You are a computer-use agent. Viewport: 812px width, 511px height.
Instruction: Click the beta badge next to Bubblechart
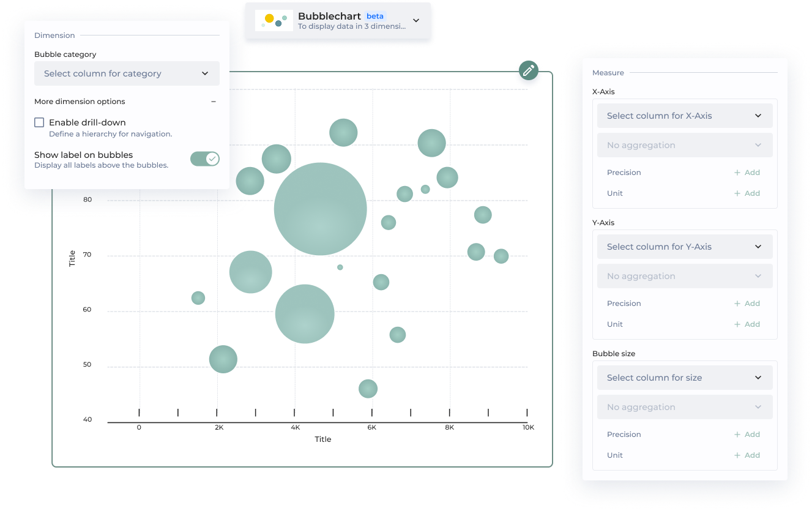(375, 16)
